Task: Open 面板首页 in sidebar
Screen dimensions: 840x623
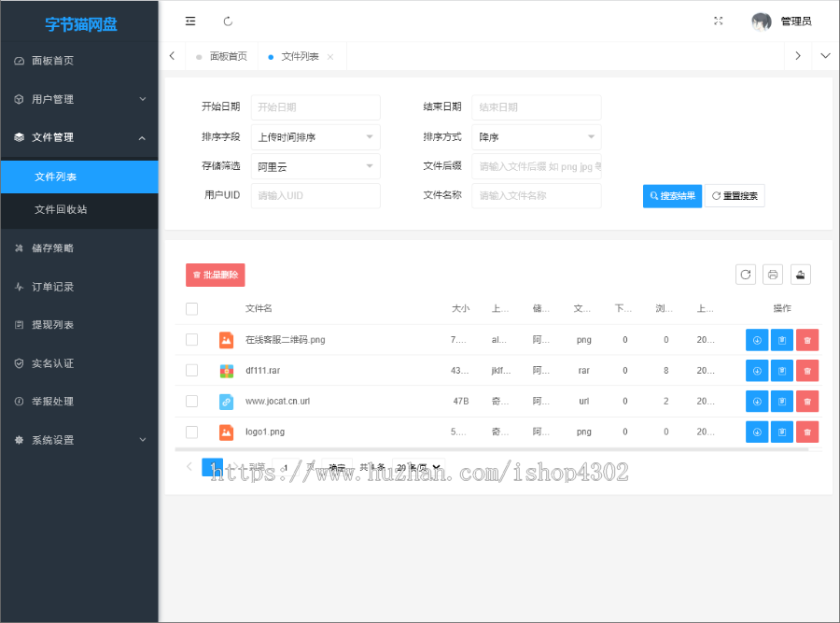Action: pos(79,61)
